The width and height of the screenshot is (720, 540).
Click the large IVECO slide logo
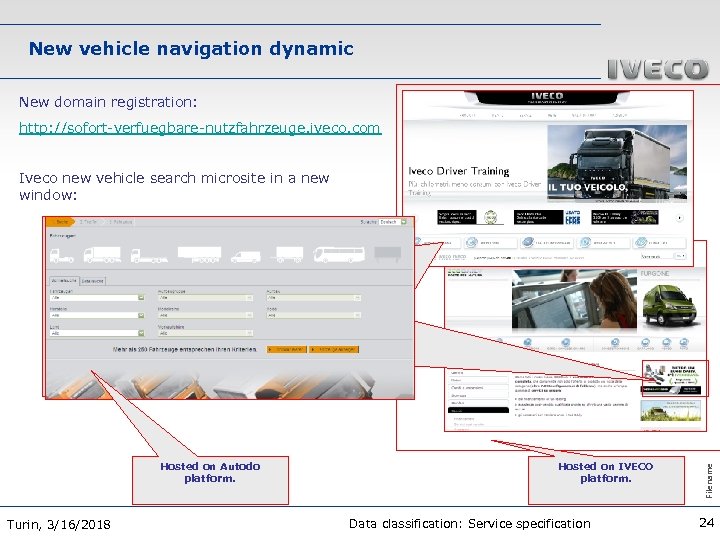click(658, 69)
